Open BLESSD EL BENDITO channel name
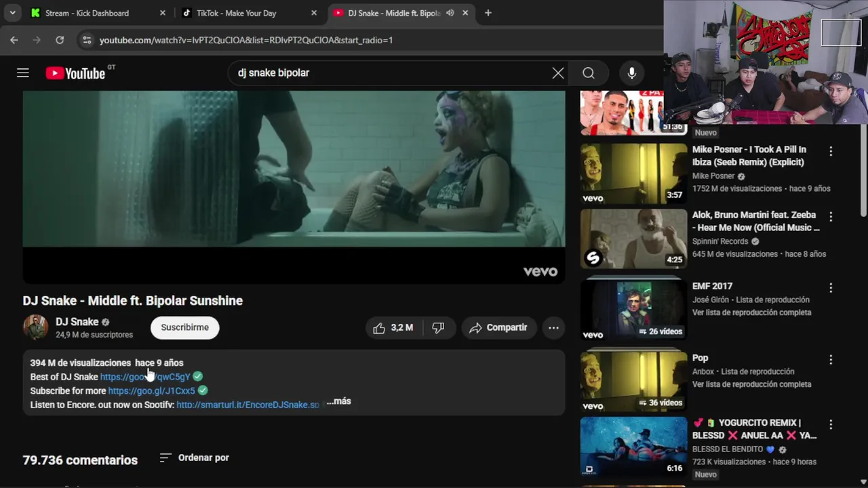This screenshot has width=868, height=488. click(728, 449)
